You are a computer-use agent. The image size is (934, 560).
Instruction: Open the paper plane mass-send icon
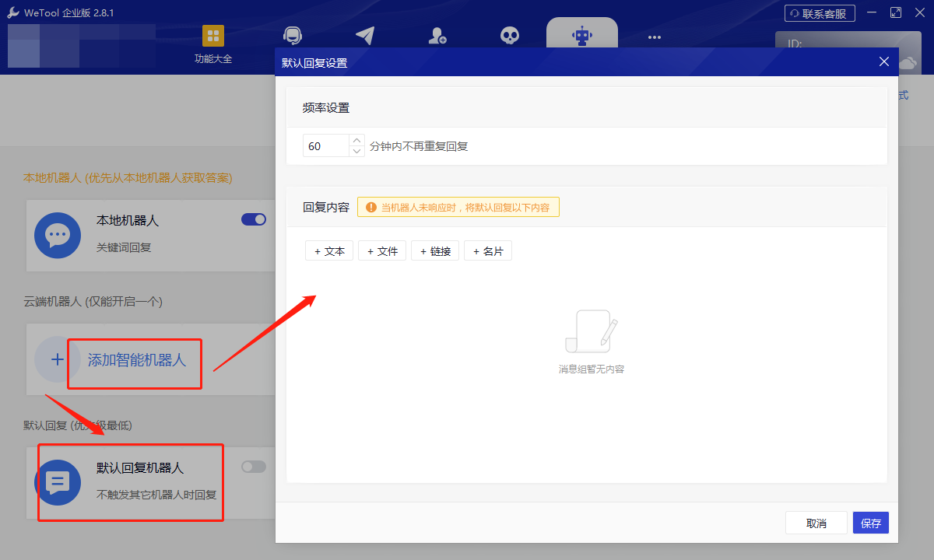364,36
